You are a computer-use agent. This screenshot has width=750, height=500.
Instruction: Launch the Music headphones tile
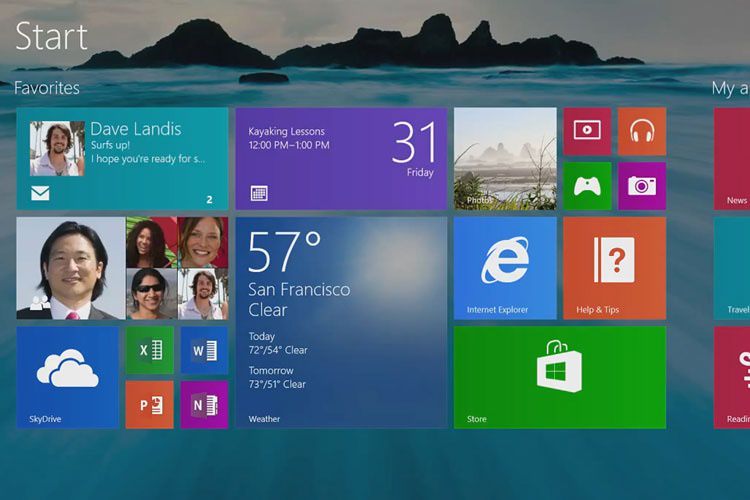[x=642, y=131]
